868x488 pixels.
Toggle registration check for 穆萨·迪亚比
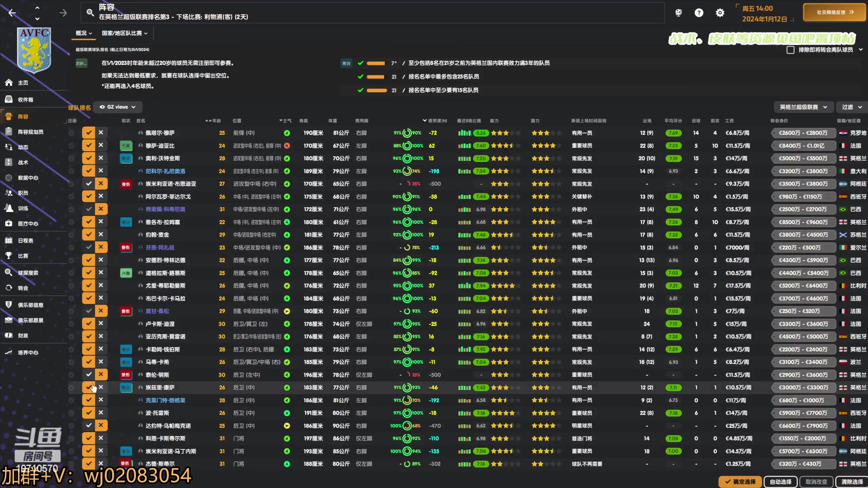pos(88,145)
